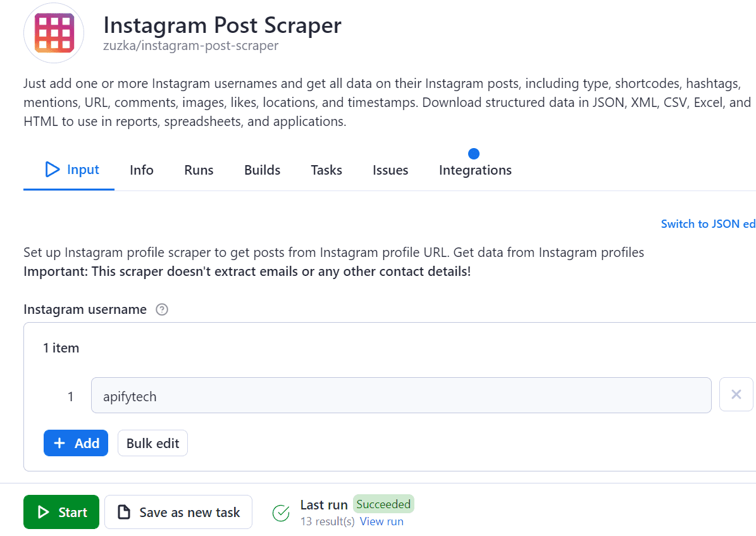Screen dimensions: 756x536
Task: Remove the apifytech username entry
Action: pos(736,394)
